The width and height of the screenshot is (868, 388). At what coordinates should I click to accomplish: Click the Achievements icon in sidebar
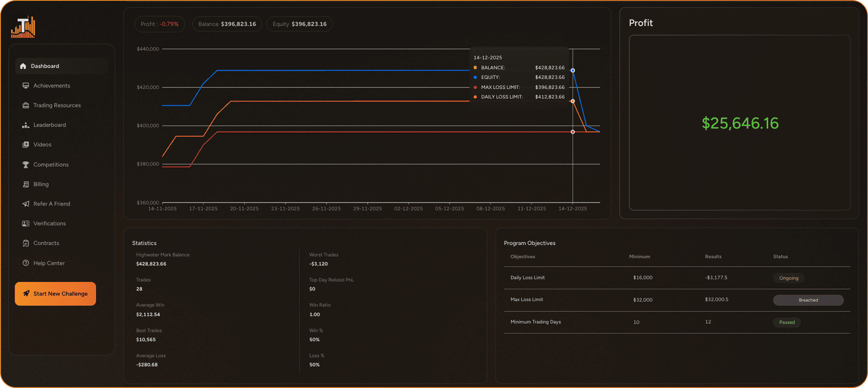(26, 86)
